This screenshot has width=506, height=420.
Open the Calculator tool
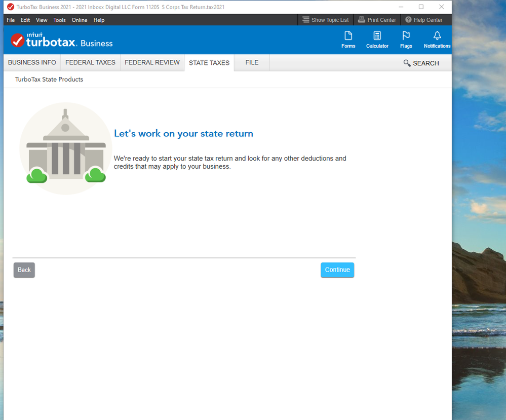(377, 40)
